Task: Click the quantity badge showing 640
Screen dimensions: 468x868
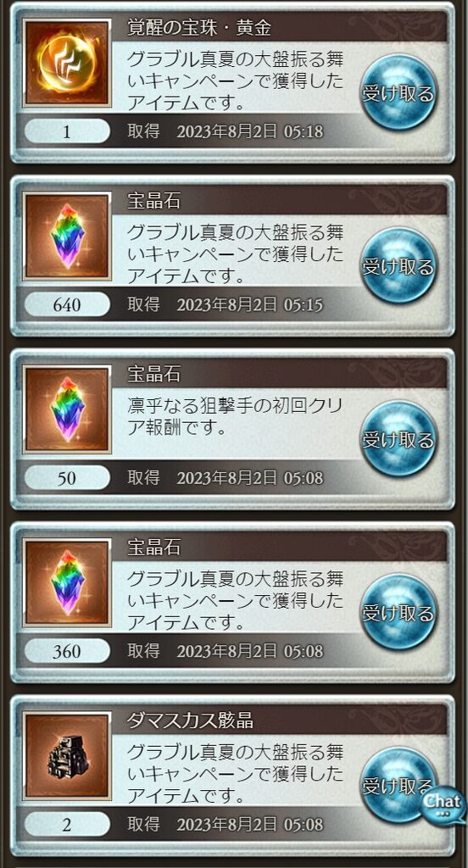Action: 67,304
